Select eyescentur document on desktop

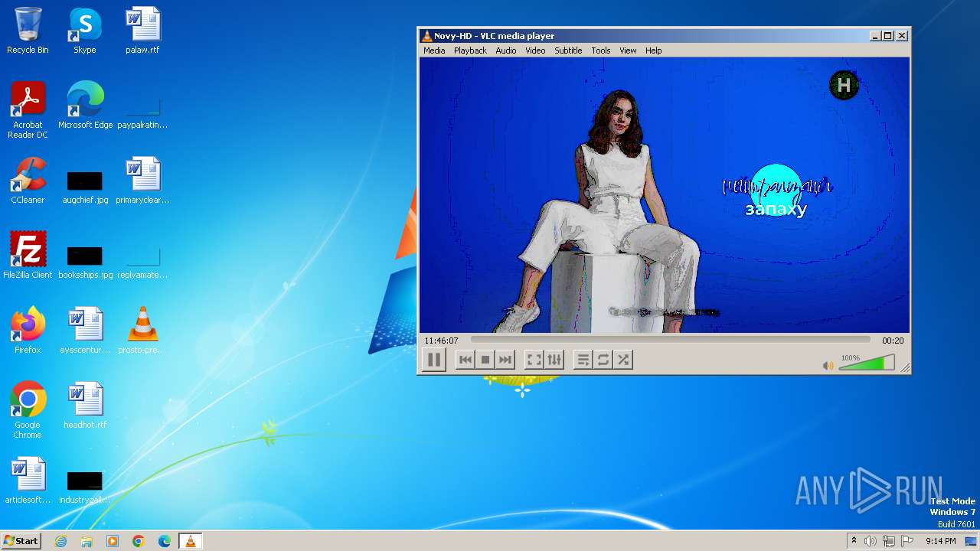click(85, 331)
